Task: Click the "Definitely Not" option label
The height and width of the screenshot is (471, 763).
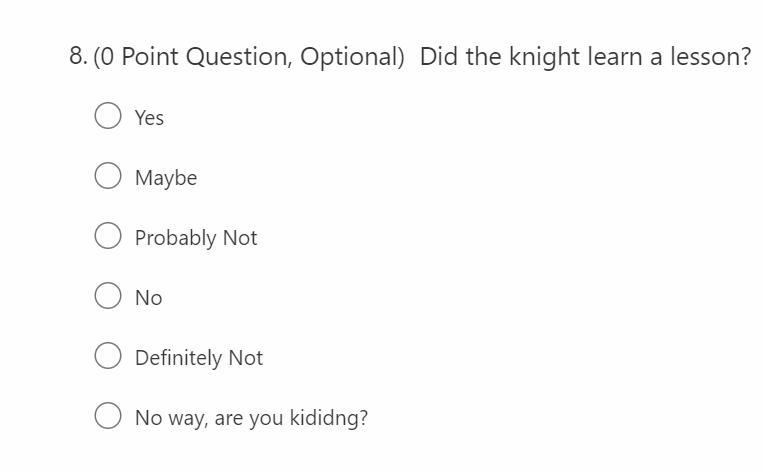Action: coord(199,358)
